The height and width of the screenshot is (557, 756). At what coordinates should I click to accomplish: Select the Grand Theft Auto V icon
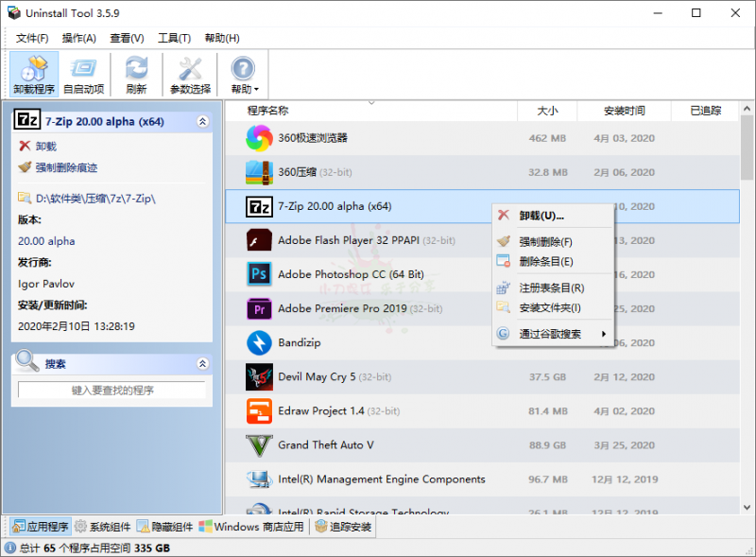[x=259, y=445]
